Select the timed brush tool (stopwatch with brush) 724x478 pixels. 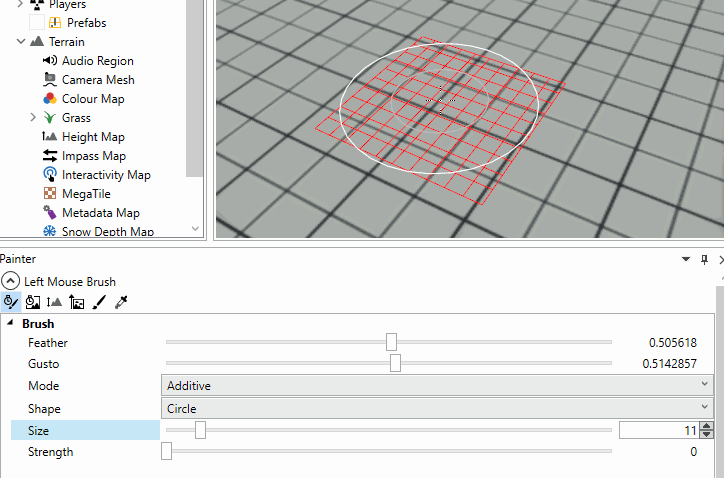[x=11, y=302]
